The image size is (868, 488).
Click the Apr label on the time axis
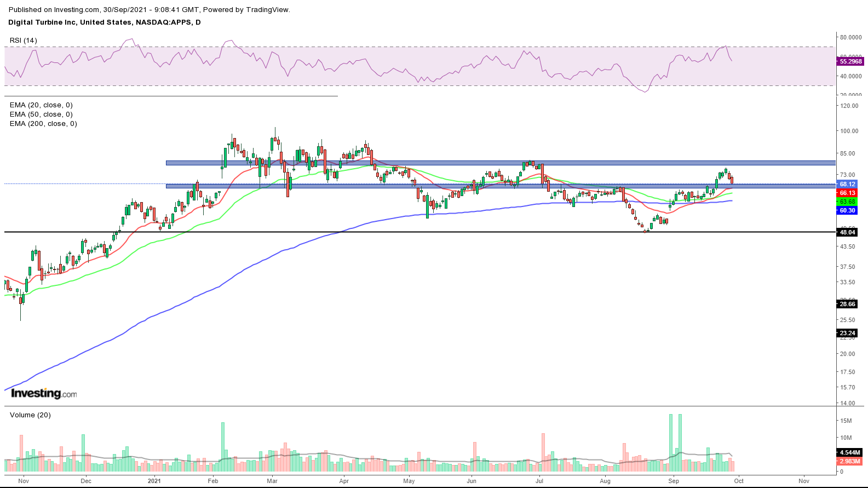point(344,481)
